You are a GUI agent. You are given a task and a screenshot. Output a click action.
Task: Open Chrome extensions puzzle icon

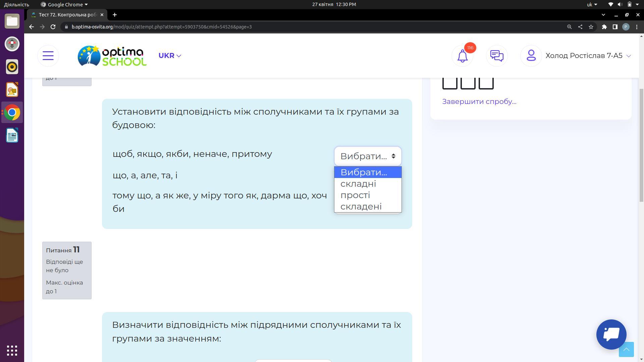pos(604,27)
